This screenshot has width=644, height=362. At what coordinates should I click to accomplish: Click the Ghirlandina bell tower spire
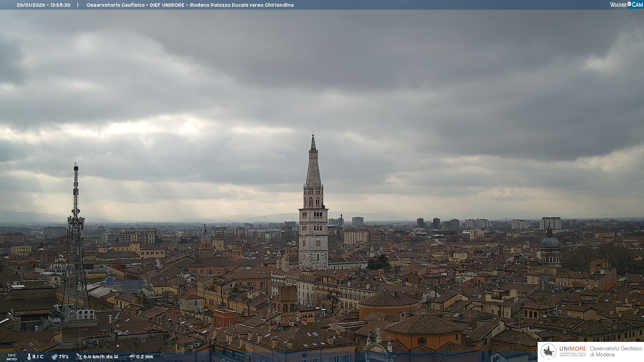tap(313, 168)
